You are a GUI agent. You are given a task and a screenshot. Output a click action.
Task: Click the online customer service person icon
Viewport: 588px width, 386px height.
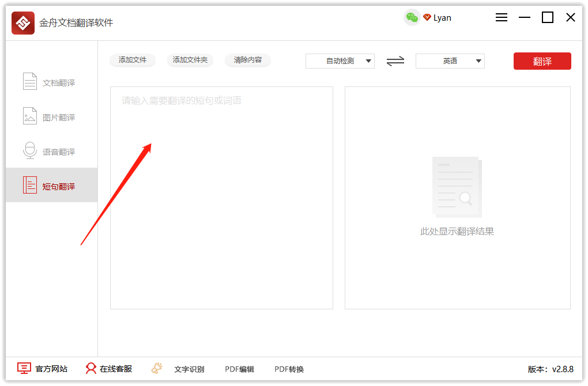pyautogui.click(x=91, y=368)
